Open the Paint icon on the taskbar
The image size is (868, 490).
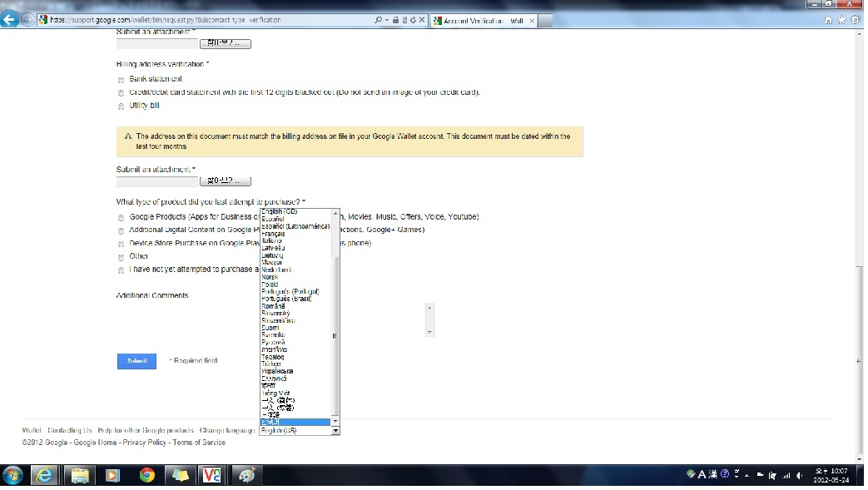(x=246, y=475)
